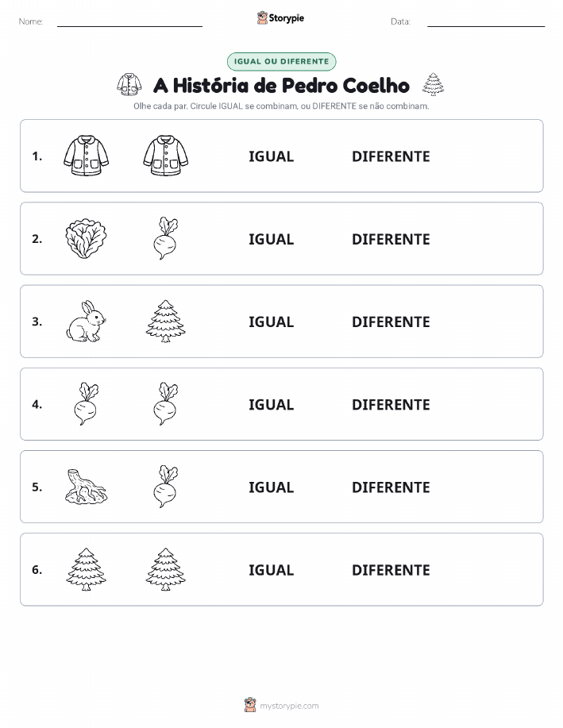
Task: Click the radish image in row 2
Action: (x=166, y=238)
